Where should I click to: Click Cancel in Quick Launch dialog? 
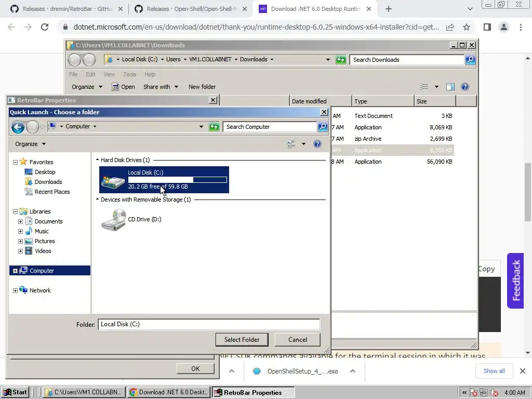[x=298, y=340]
